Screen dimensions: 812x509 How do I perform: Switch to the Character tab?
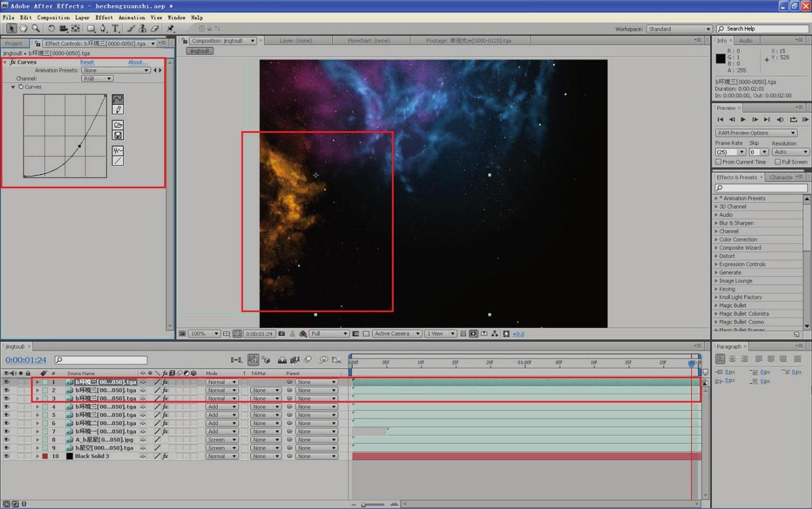(781, 177)
